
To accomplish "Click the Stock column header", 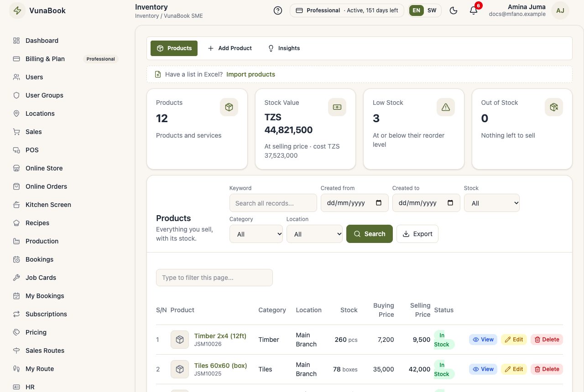I will click(349, 310).
